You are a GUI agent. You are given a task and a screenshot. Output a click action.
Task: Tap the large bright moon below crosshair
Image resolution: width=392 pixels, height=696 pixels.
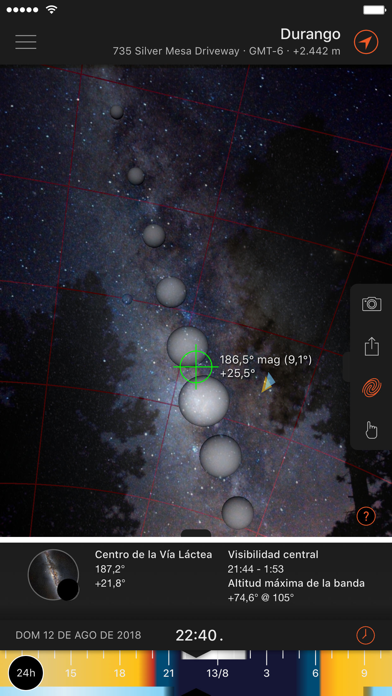[204, 400]
